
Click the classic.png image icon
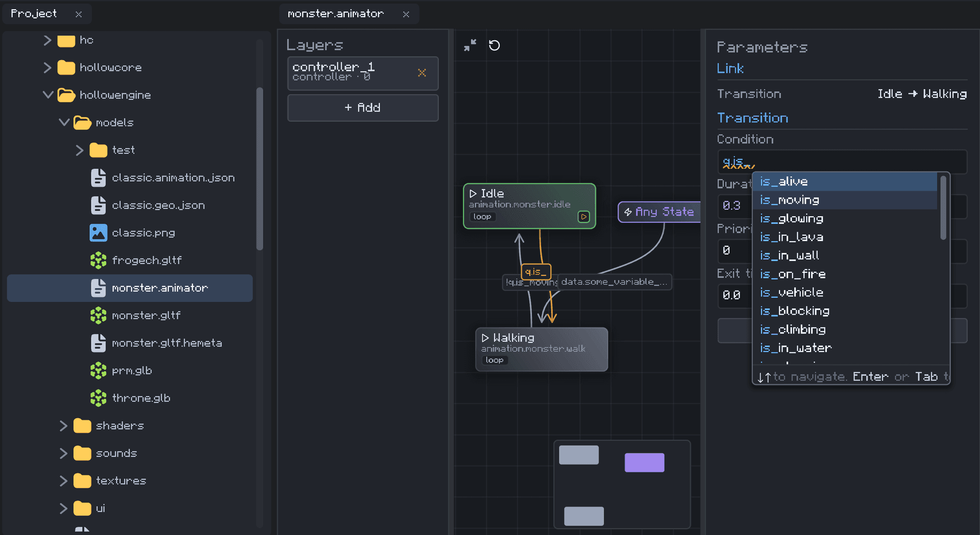coord(98,233)
